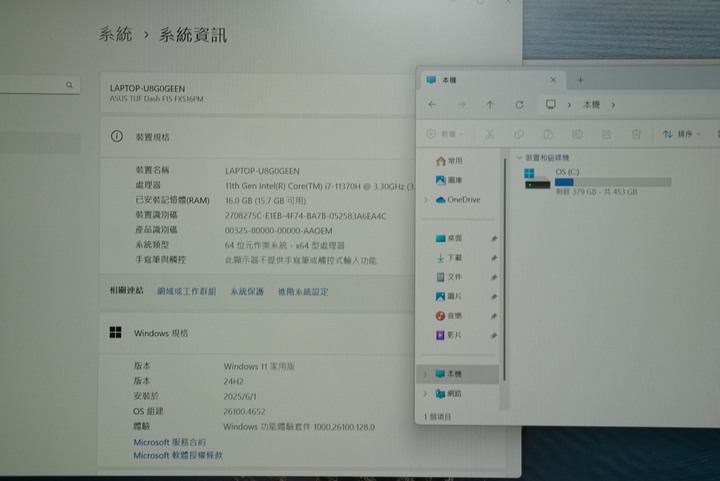The height and width of the screenshot is (481, 720).
Task: Open 影片 (Videos) in Explorer sidebar
Action: 449,335
